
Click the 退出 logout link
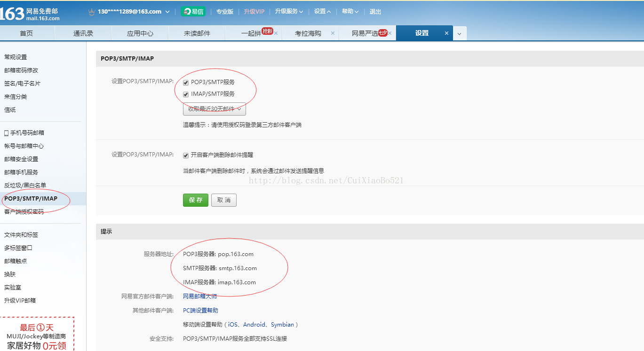(x=375, y=12)
